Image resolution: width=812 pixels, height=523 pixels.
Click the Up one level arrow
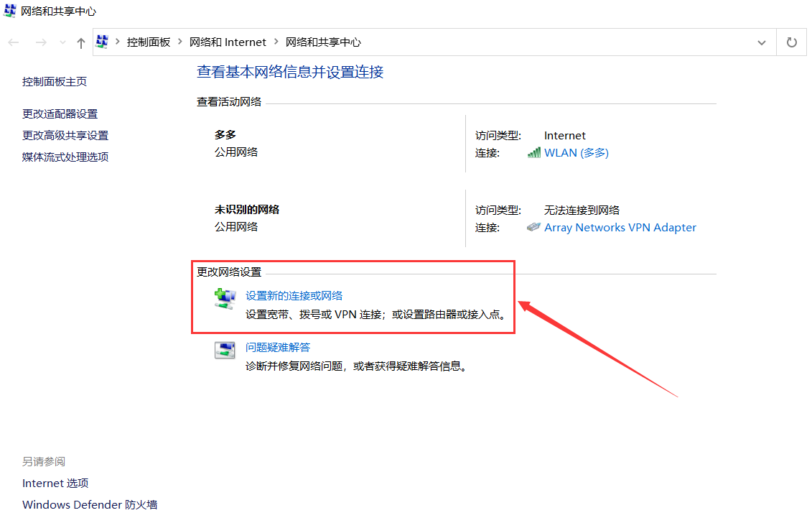point(81,42)
